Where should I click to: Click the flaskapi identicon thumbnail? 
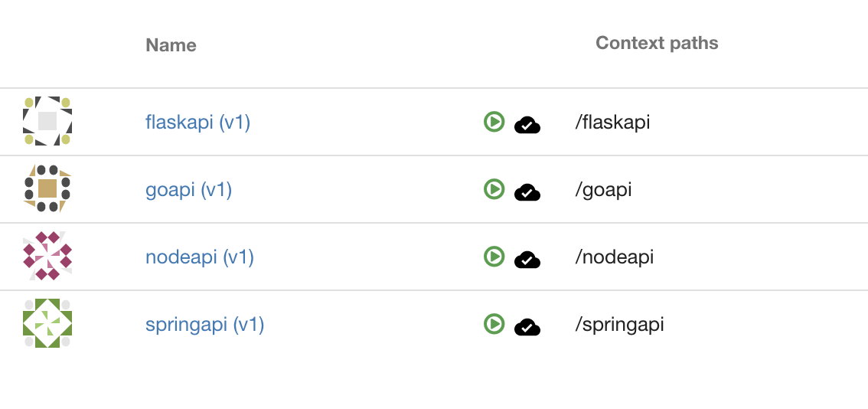[x=47, y=121]
